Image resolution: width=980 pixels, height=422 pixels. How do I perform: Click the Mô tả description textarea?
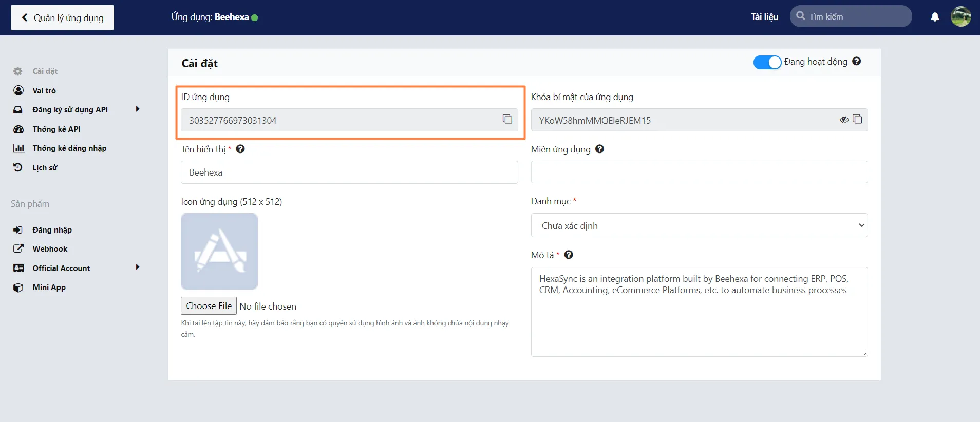[x=699, y=312]
